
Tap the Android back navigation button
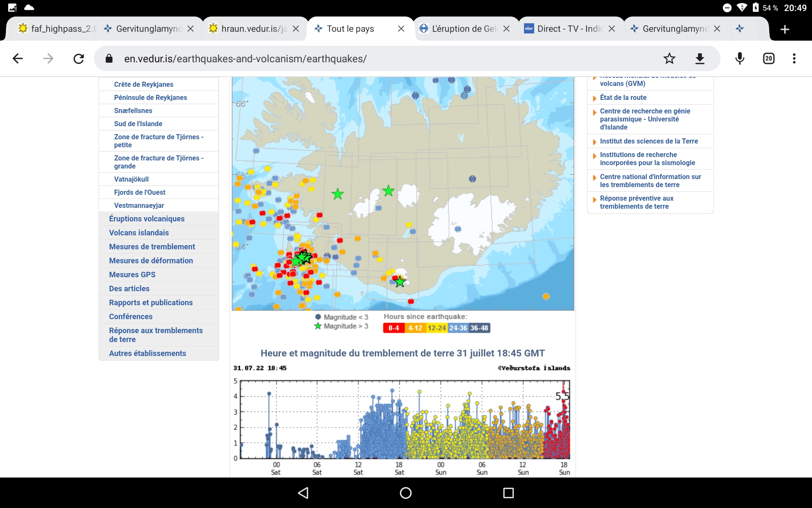click(x=303, y=493)
